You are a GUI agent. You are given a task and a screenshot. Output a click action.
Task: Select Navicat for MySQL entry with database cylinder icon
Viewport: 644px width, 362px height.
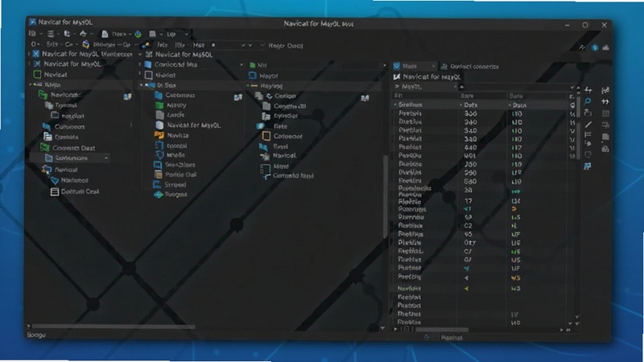[x=188, y=125]
